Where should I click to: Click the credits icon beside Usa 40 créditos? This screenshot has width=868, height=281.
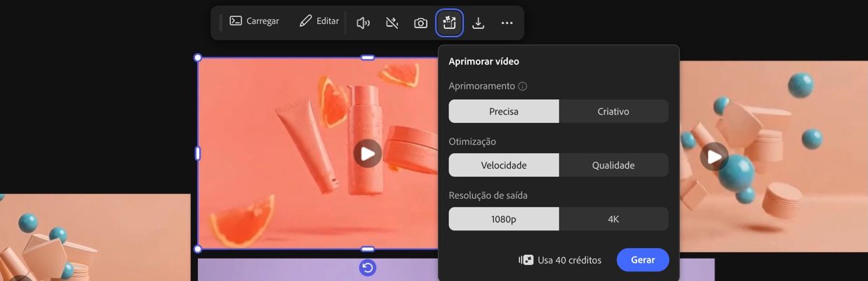click(x=526, y=260)
